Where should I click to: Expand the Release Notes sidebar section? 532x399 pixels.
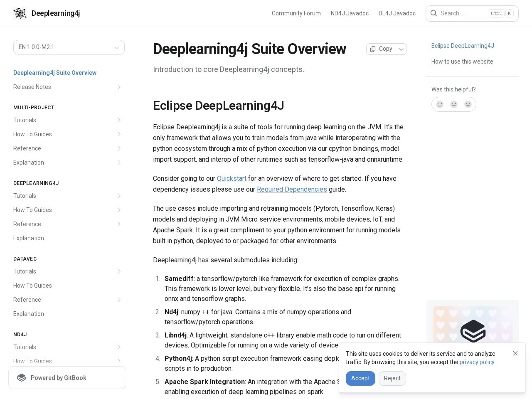tap(119, 87)
